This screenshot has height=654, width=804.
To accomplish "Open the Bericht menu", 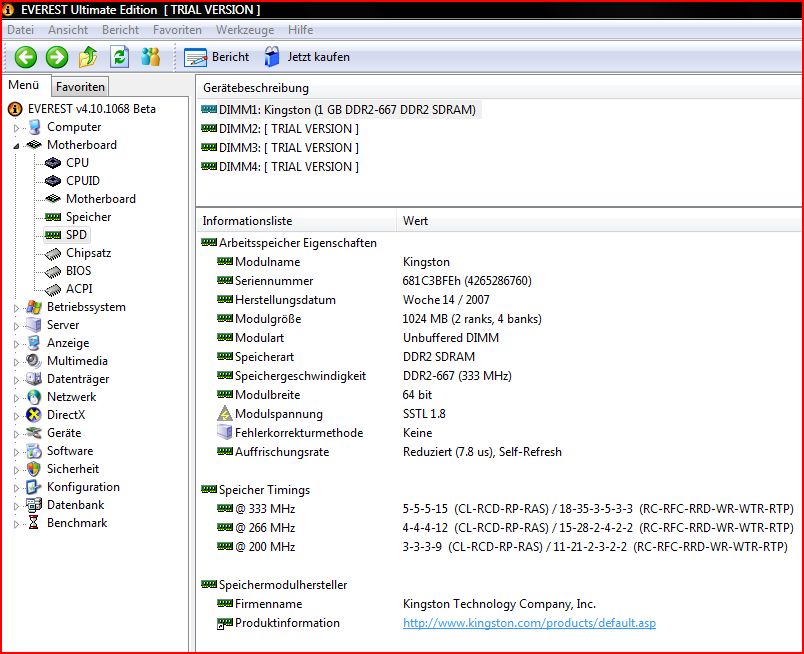I will pyautogui.click(x=120, y=30).
